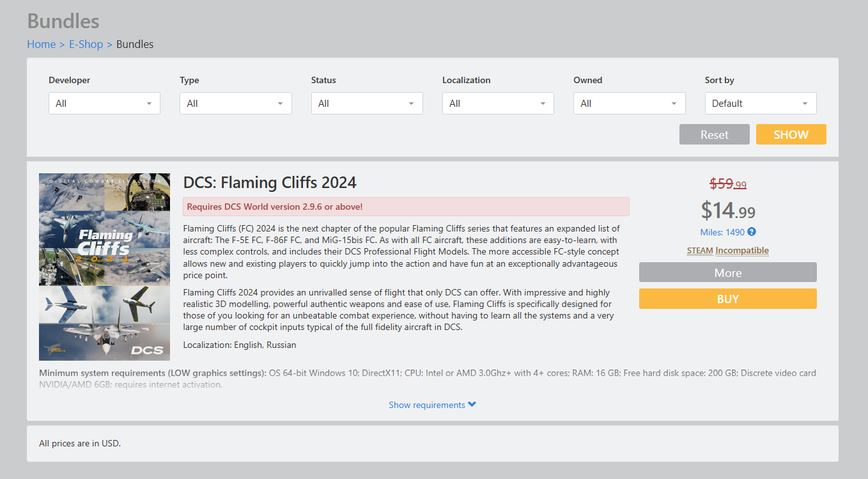The width and height of the screenshot is (868, 479).
Task: Click the Show requirements chevron icon
Action: (472, 405)
